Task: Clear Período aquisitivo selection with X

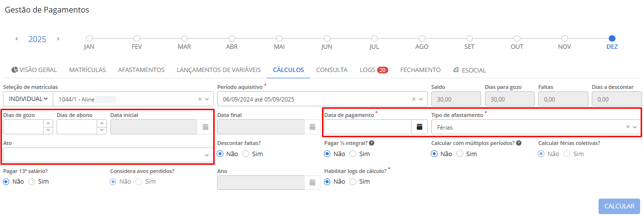Action: point(414,99)
